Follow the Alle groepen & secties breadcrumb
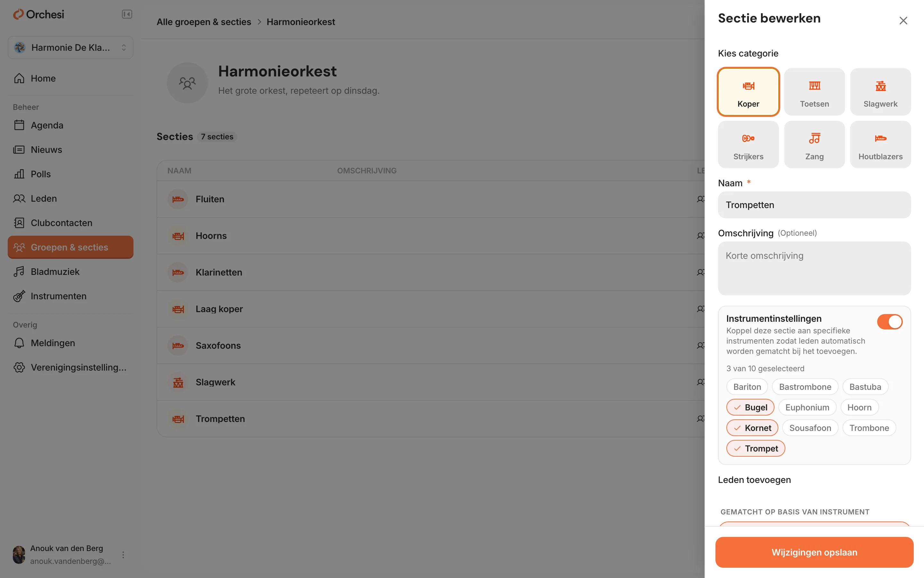 point(203,22)
